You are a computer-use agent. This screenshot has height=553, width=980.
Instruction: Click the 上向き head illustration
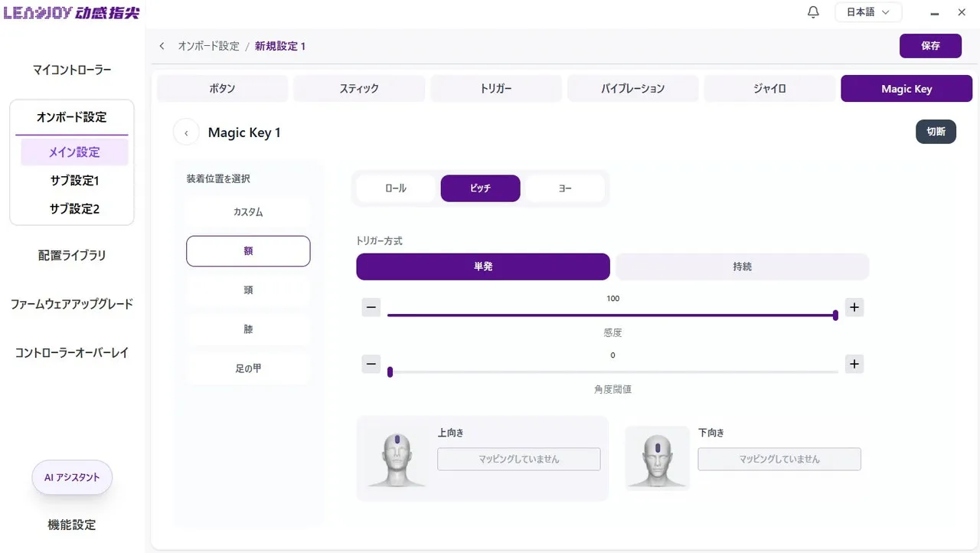tap(397, 460)
